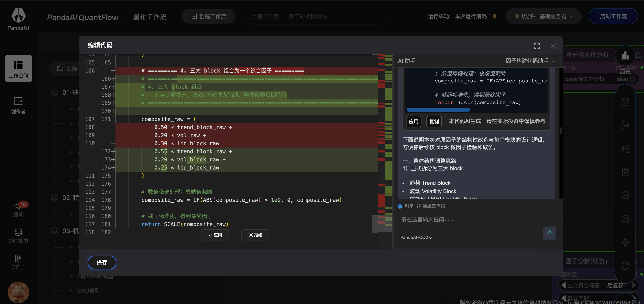Click right arrow of 后复权 selector
The image size is (644, 304).
(634, 285)
